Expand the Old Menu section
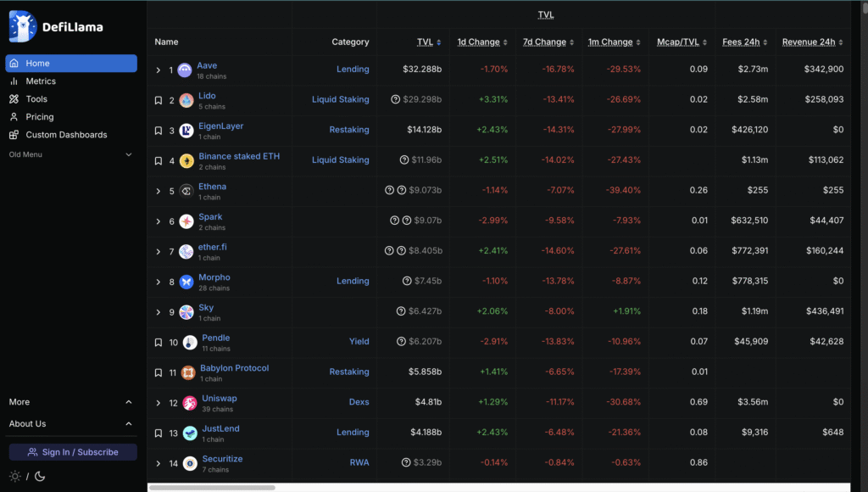Image resolution: width=868 pixels, height=492 pixels. (x=129, y=154)
